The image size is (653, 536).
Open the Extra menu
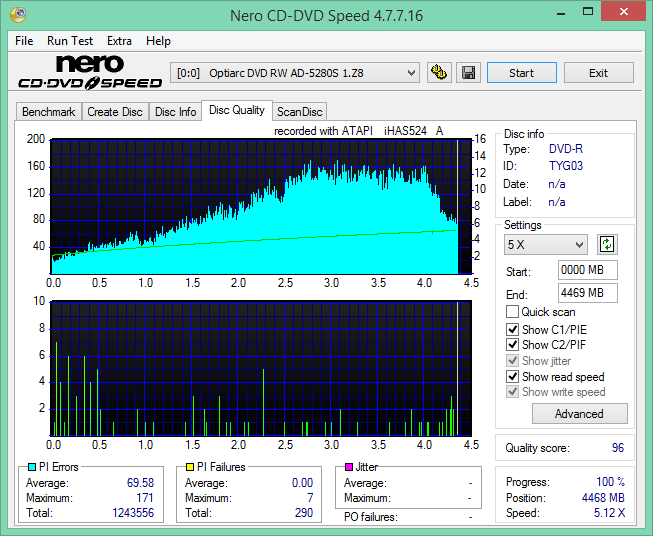pyautogui.click(x=119, y=41)
